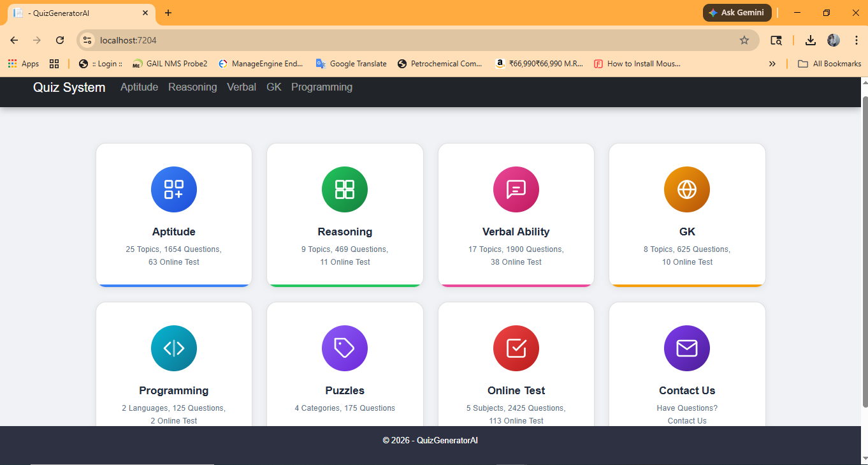Click '2 Languages, 125 Questions,' text
Screen dimensions: 868x465
tap(174, 408)
